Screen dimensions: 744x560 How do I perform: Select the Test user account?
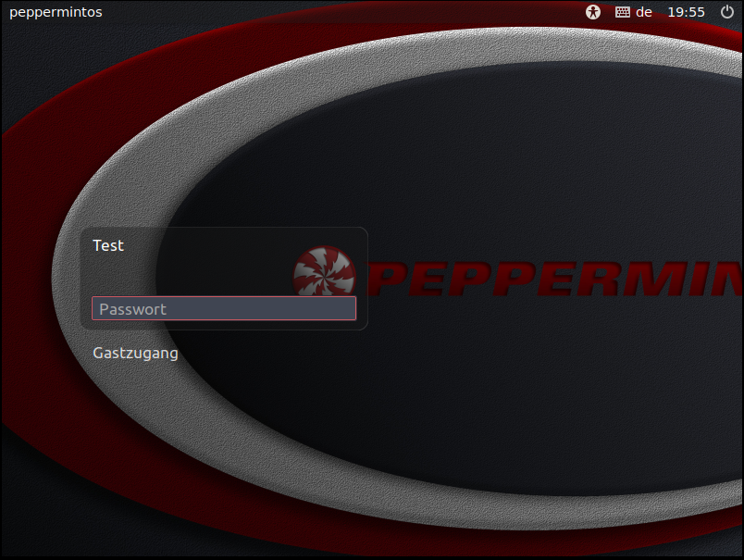[x=108, y=245]
